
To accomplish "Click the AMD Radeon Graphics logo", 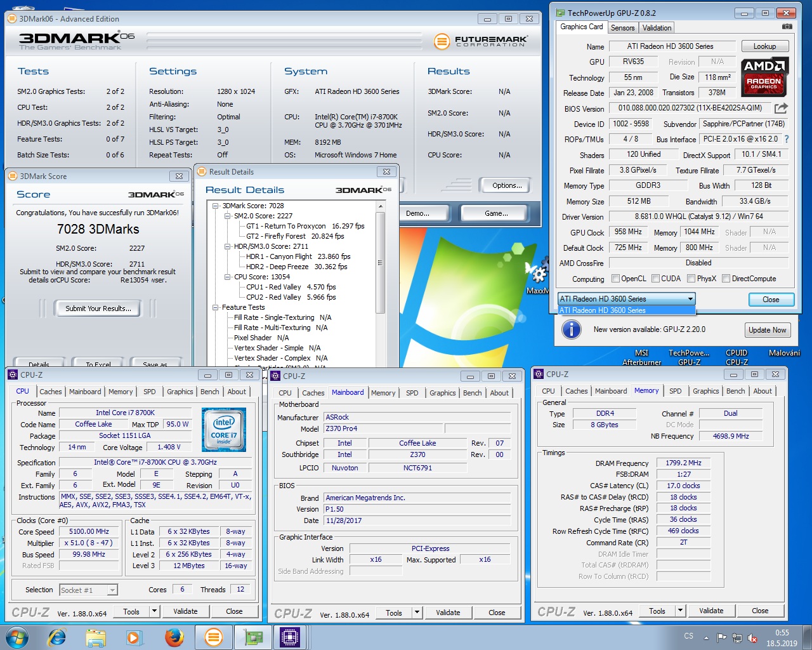I will 764,77.
